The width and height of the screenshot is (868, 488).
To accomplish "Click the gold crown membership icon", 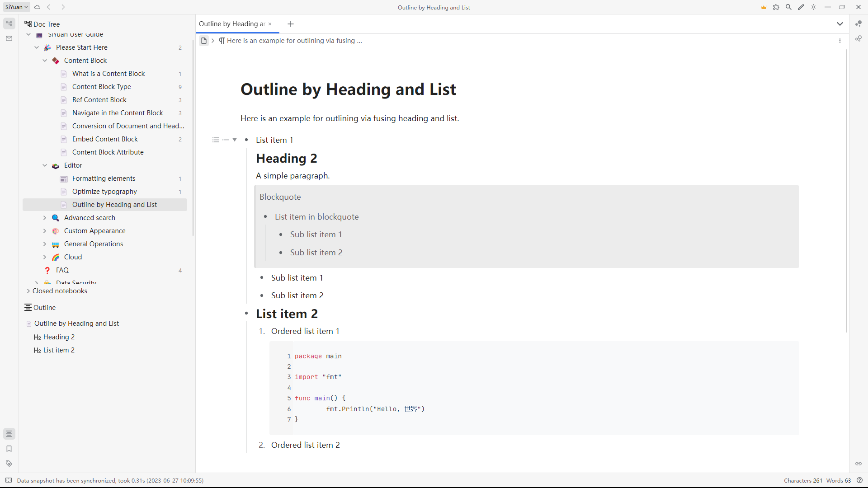I will [x=764, y=7].
